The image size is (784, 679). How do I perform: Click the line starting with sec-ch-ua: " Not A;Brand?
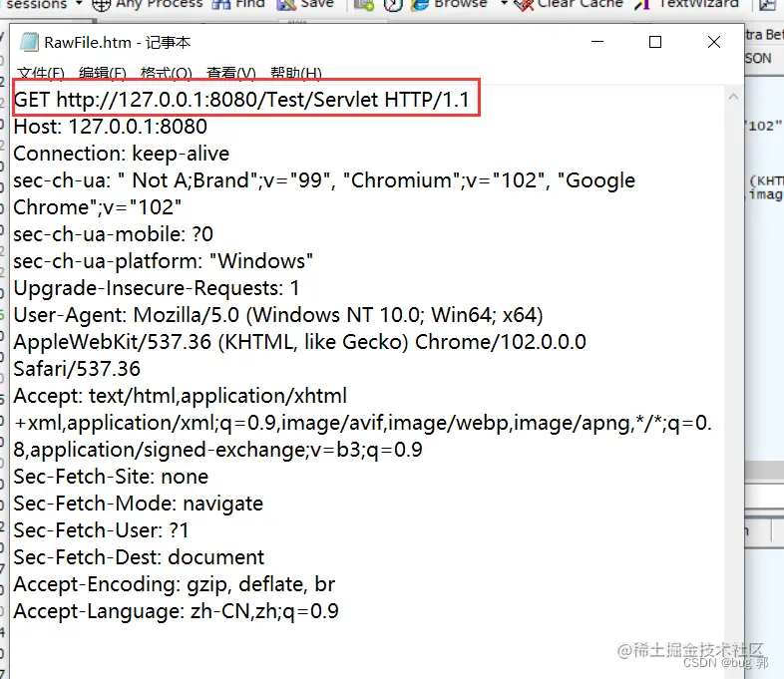[x=324, y=180]
